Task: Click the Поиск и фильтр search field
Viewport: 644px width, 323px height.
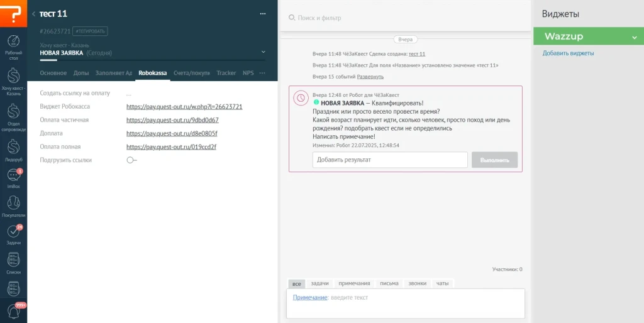Action: pyautogui.click(x=319, y=18)
